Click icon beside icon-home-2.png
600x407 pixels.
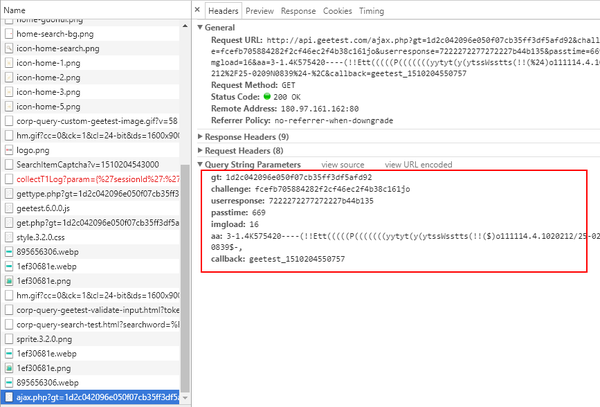(9, 78)
